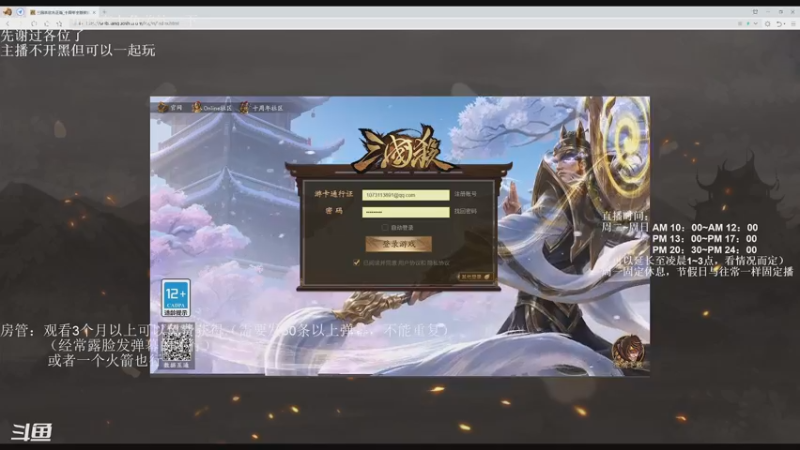Open the hamburger main menu icon

(x=793, y=24)
